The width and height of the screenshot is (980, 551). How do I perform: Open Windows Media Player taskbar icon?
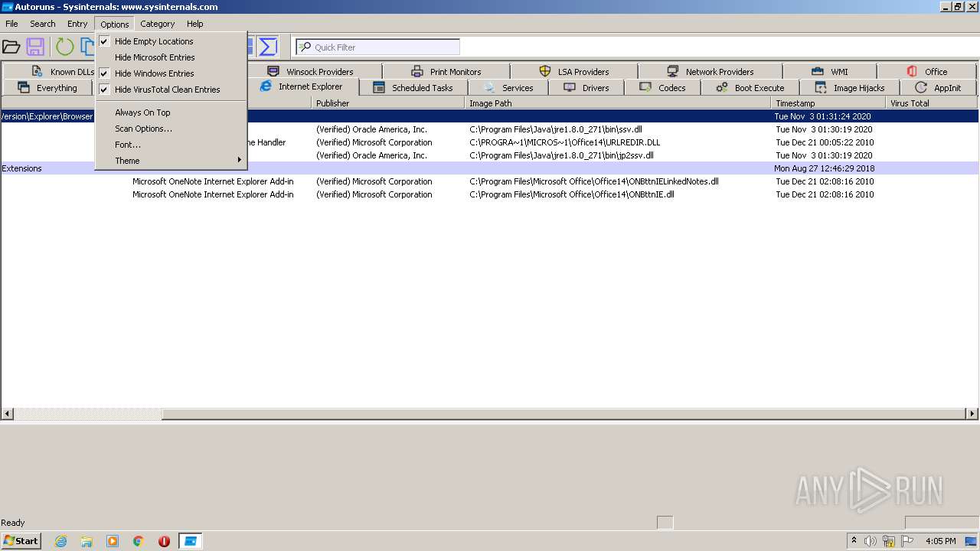[113, 541]
